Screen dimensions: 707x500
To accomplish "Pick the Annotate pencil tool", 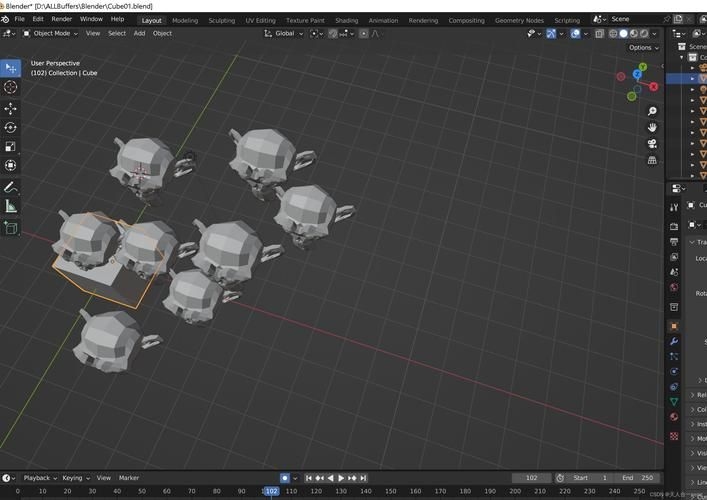I will [x=11, y=187].
